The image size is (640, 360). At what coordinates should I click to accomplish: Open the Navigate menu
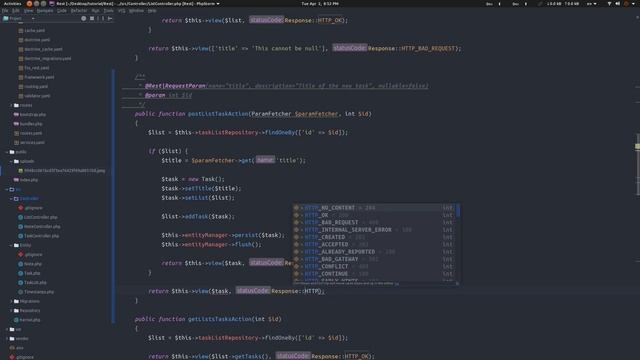click(x=45, y=11)
